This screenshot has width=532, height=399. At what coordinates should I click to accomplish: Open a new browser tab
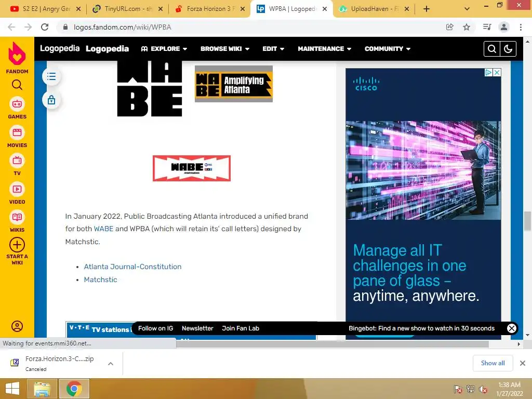click(x=427, y=9)
